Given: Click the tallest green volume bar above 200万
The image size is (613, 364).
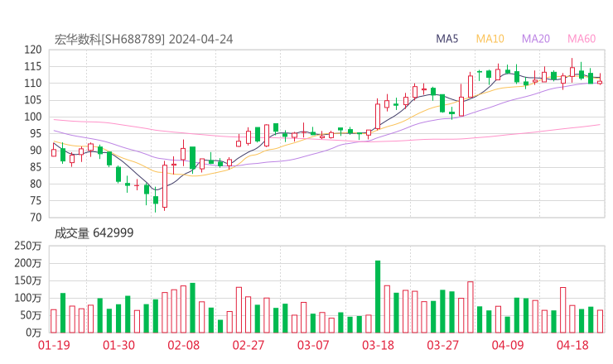Looking at the screenshot, I should point(378,297).
